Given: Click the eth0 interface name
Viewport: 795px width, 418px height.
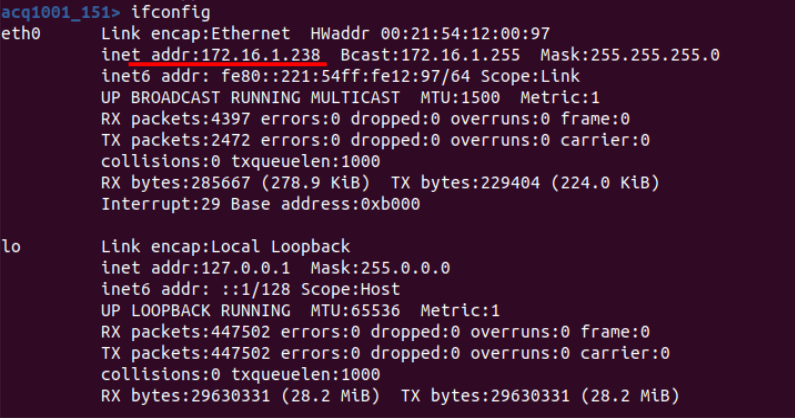Looking at the screenshot, I should pos(20,34).
